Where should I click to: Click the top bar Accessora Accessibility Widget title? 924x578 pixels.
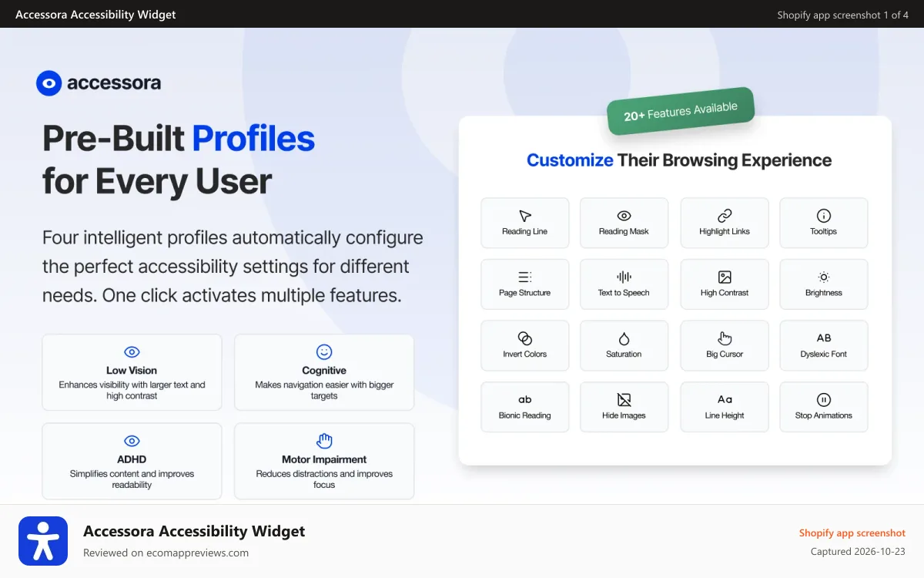(95, 15)
